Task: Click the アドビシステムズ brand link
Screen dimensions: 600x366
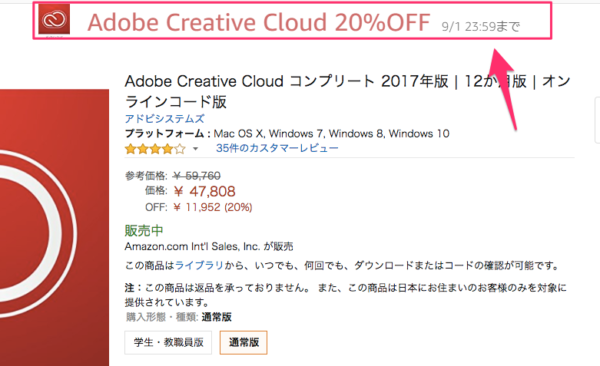Action: tap(165, 119)
